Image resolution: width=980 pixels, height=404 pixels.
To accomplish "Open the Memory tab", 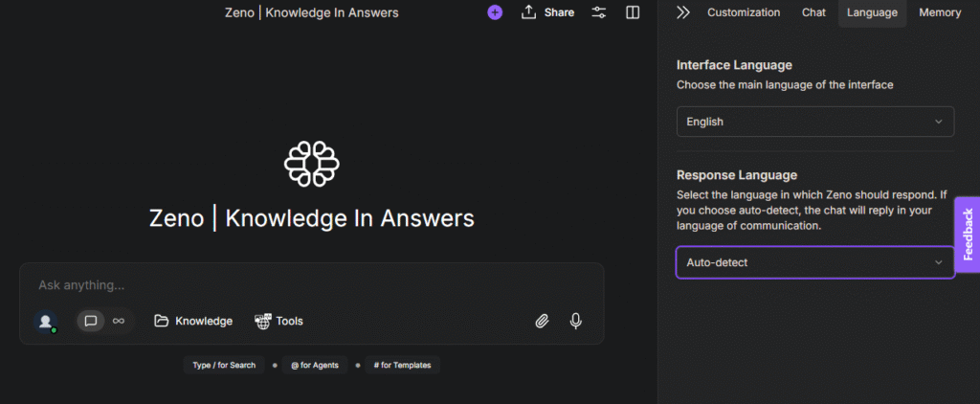I will click(940, 12).
